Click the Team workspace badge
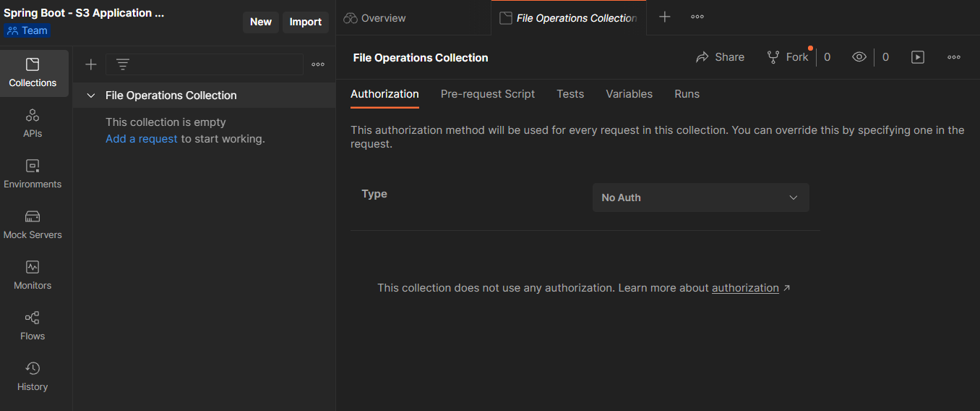980x411 pixels. (x=27, y=30)
